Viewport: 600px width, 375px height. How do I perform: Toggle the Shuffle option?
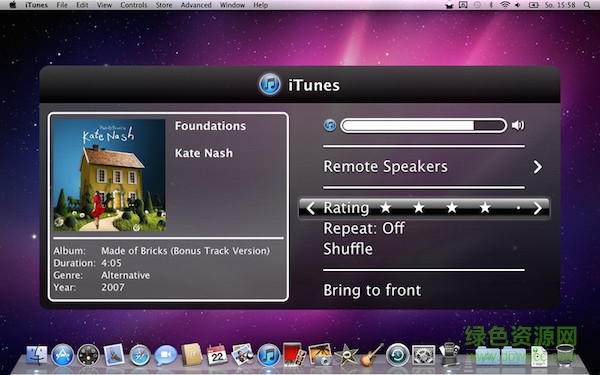[x=348, y=249]
